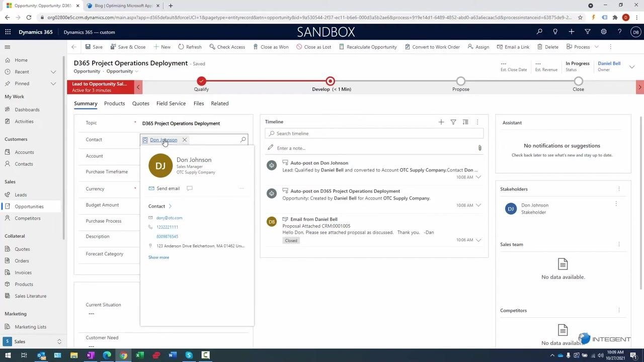The height and width of the screenshot is (362, 644).
Task: Open the Dynamics 365 app launcher waffle
Action: point(8,32)
